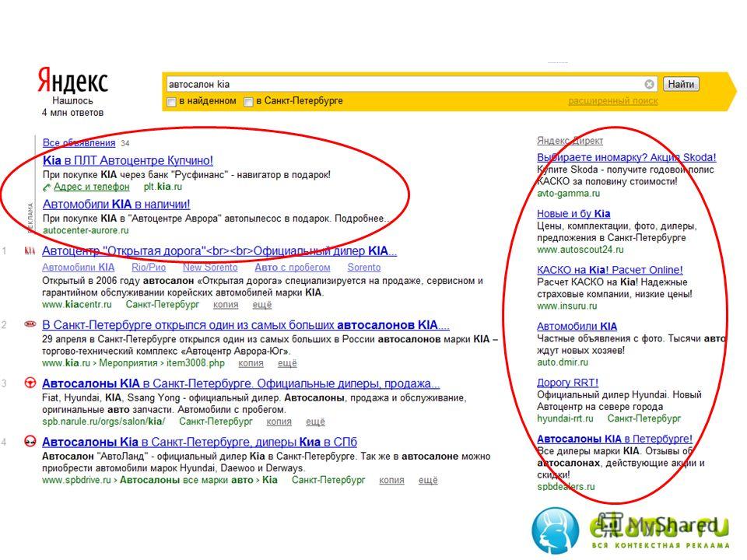This screenshot has height=560, width=747.
Task: Open result 'В Санкт-Петербурге открылся один из самых больших автосалонов KIA'
Action: pos(245,325)
